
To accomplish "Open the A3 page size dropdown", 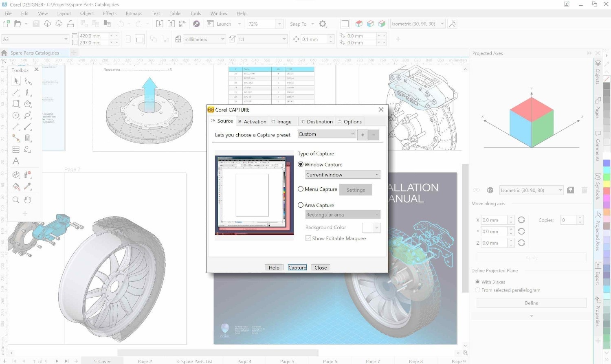I will [35, 39].
